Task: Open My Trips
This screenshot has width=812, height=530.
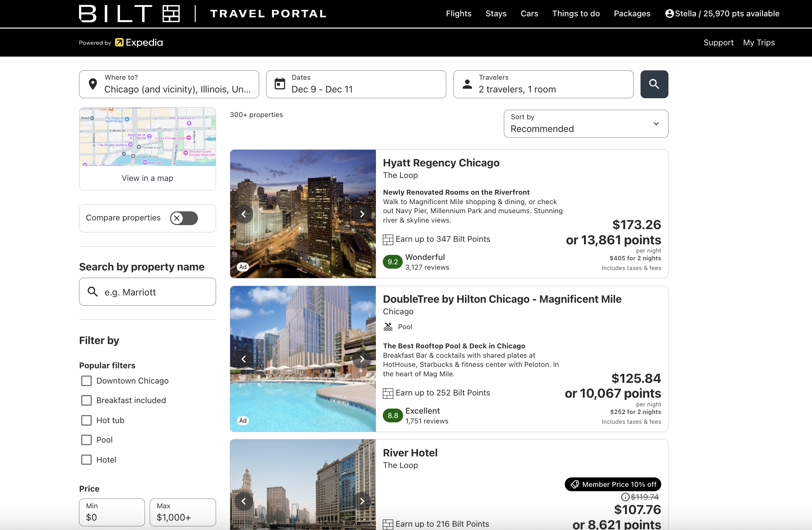Action: coord(759,42)
